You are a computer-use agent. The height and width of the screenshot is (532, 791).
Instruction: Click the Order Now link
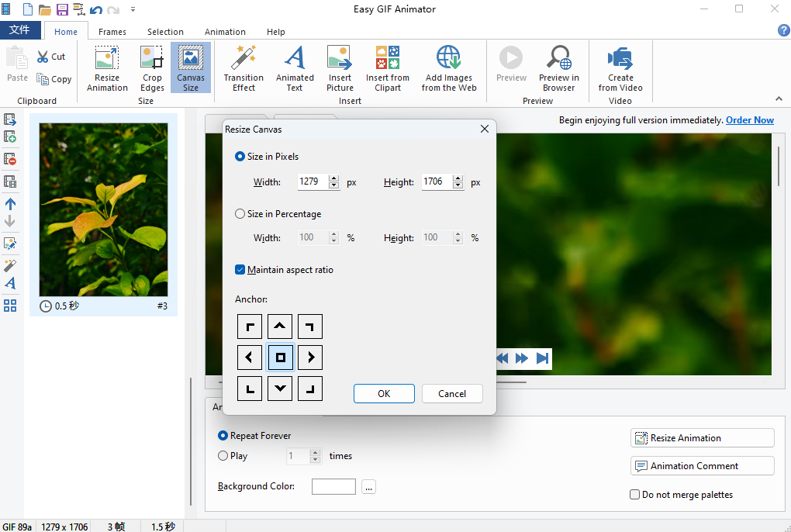tap(749, 119)
